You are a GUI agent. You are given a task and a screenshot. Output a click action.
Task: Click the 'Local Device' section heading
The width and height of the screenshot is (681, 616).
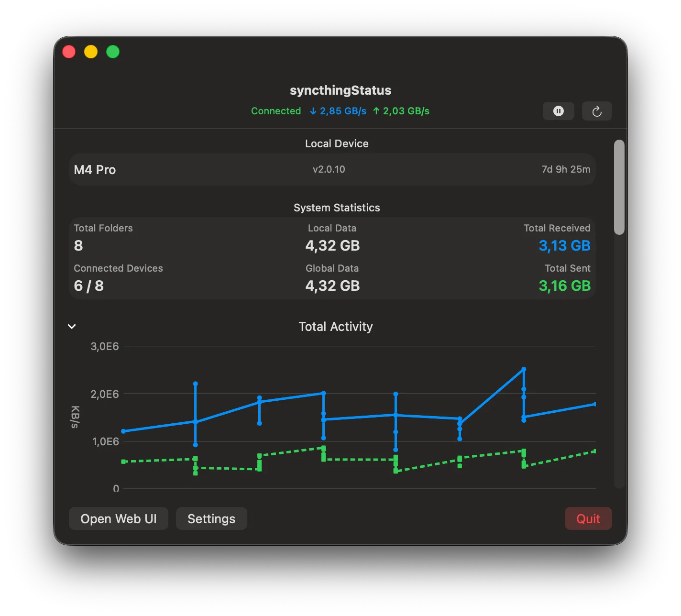tap(337, 143)
